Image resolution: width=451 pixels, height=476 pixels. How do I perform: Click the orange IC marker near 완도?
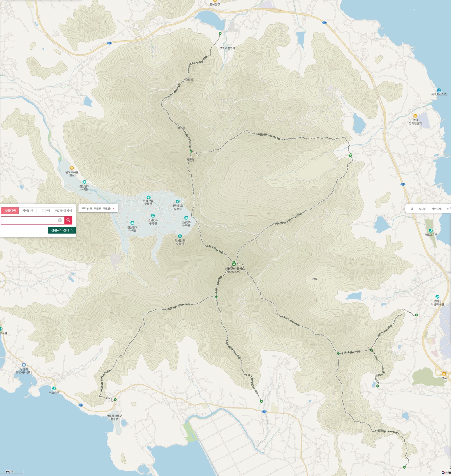(x=444, y=374)
